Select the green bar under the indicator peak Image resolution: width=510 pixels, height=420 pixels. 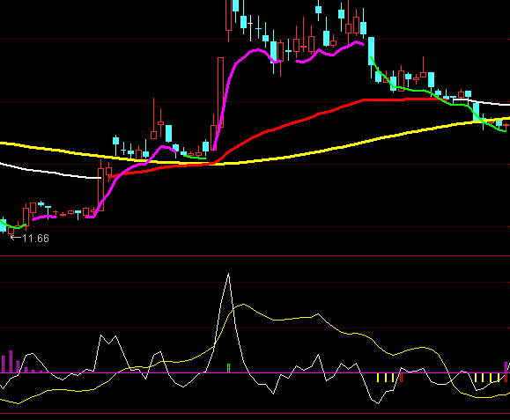coord(229,368)
